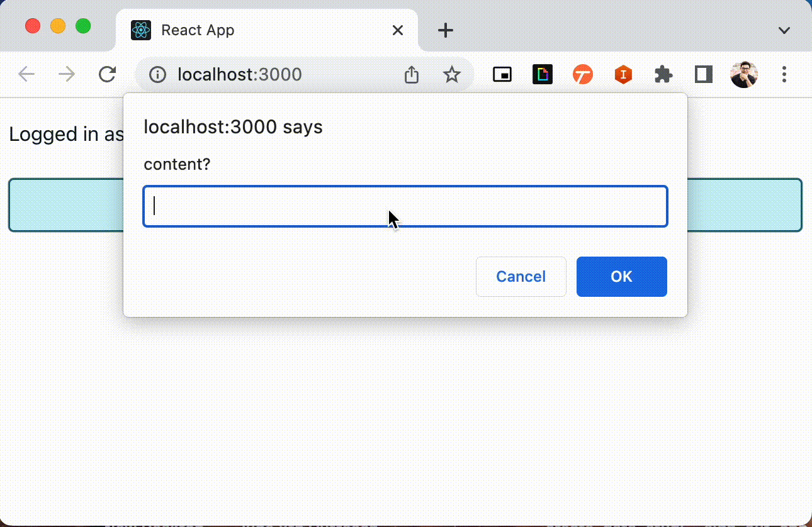Click the orange T extension icon

point(582,74)
